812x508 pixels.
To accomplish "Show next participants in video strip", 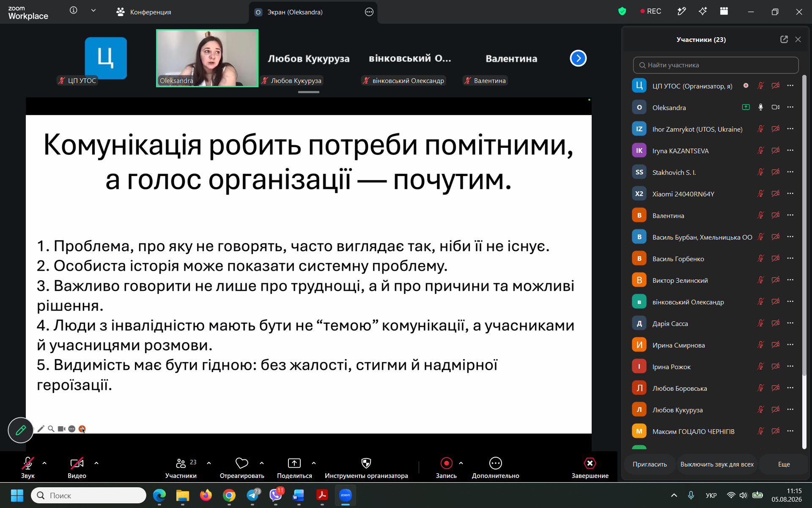I will pyautogui.click(x=578, y=58).
